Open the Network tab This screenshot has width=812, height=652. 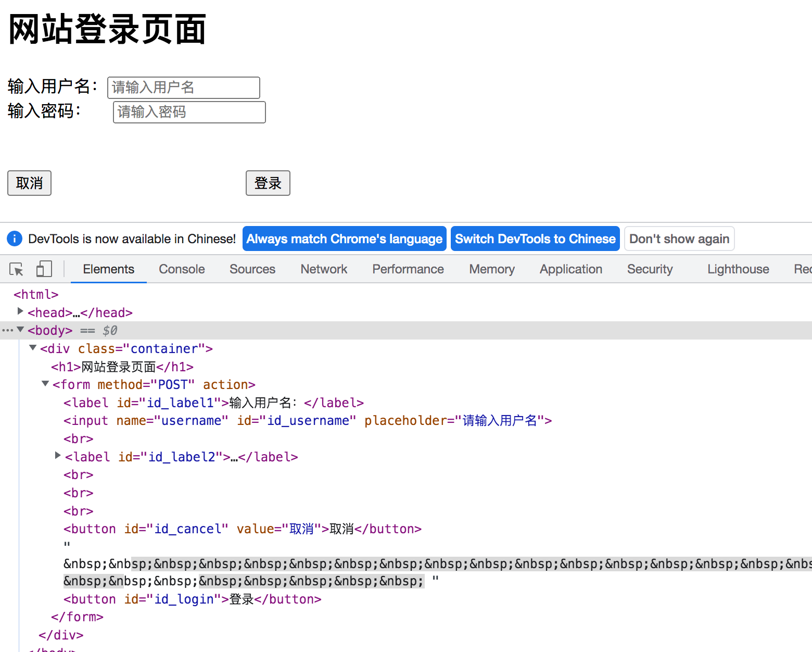coord(324,269)
